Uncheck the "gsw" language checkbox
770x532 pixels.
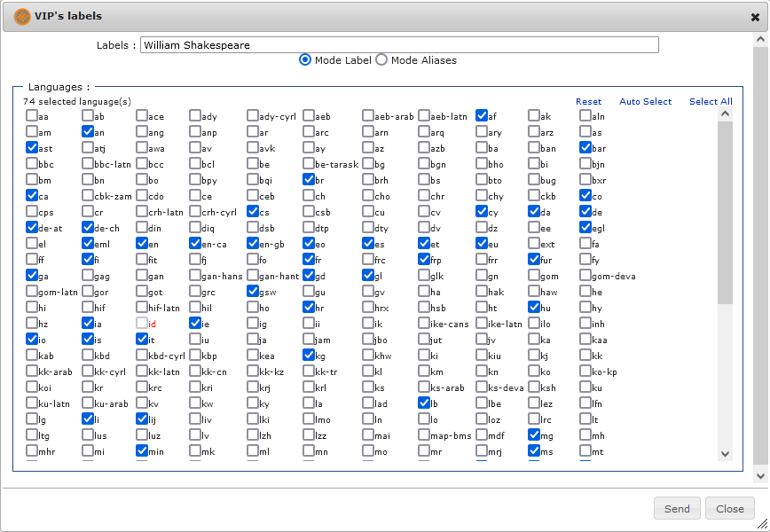click(253, 292)
